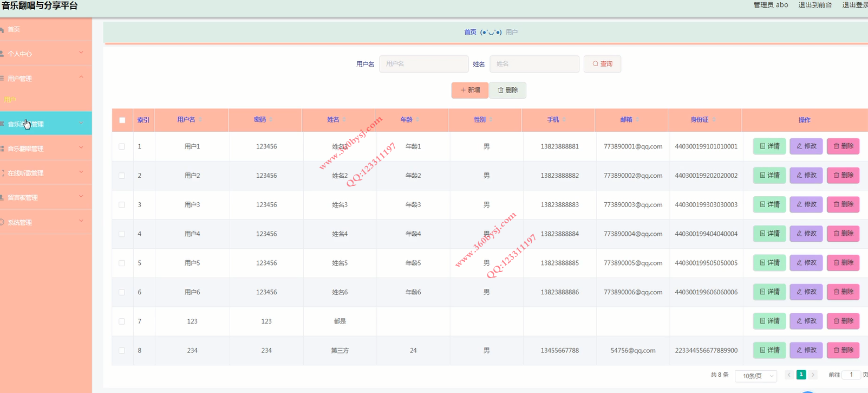Click email cell 54756@qq.com
This screenshot has height=393, width=868.
(633, 351)
